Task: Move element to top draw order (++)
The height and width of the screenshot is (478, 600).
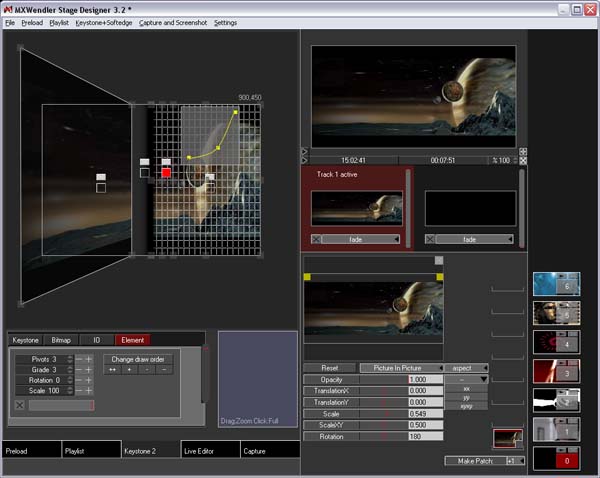Action: (x=112, y=370)
